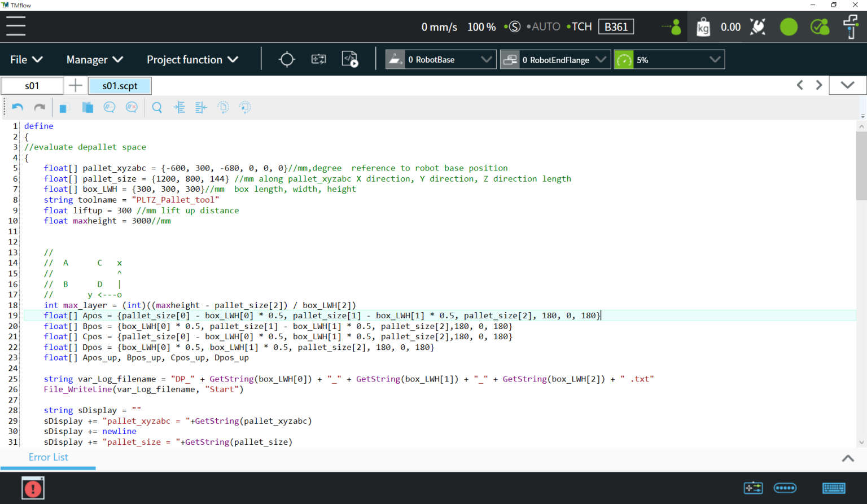
Task: Open the hamburger navigation menu
Action: pos(16,26)
